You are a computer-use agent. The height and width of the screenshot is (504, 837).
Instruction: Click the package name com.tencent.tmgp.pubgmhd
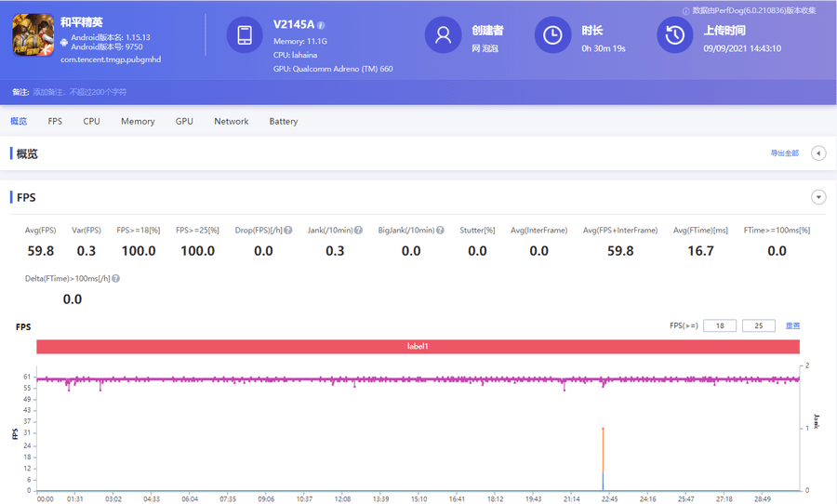[x=111, y=60]
